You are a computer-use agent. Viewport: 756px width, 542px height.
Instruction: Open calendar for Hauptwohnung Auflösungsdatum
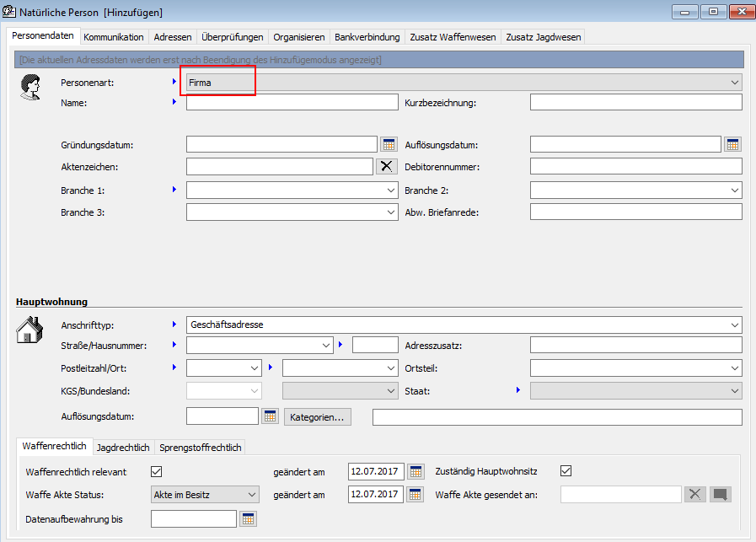(x=270, y=416)
